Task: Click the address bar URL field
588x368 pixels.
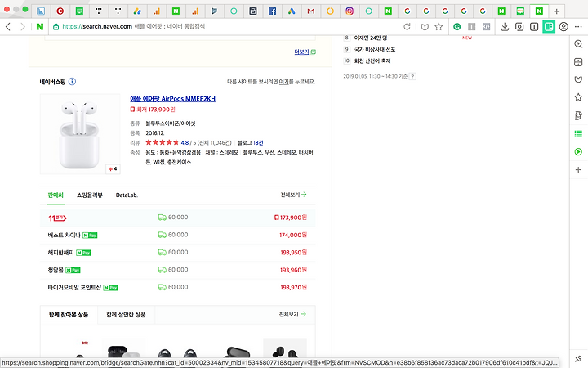Action: [x=225, y=27]
